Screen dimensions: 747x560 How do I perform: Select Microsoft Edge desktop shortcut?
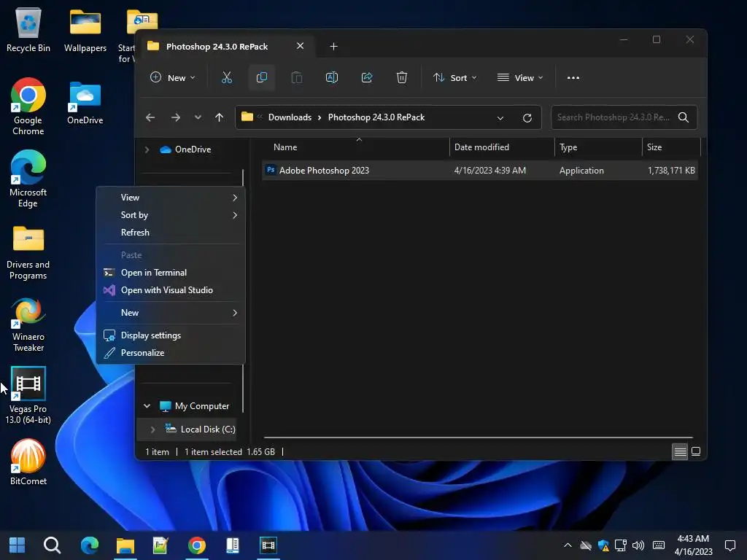pyautogui.click(x=28, y=179)
